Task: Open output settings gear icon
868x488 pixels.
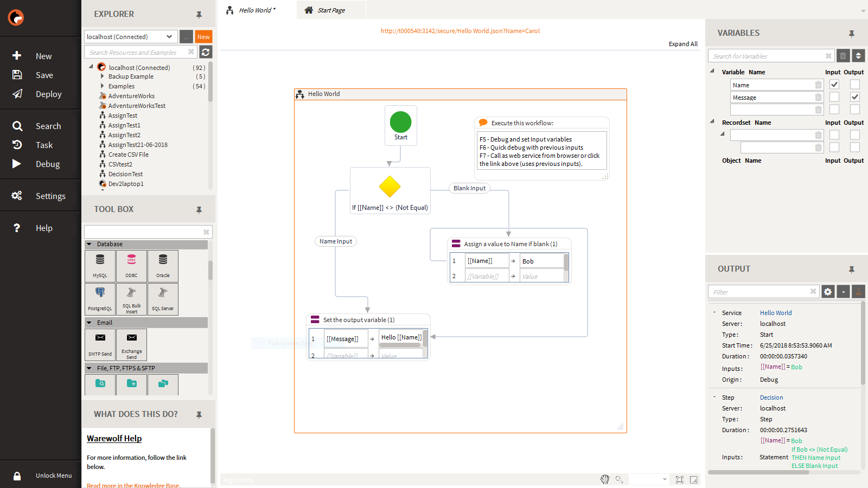Action: pyautogui.click(x=828, y=292)
